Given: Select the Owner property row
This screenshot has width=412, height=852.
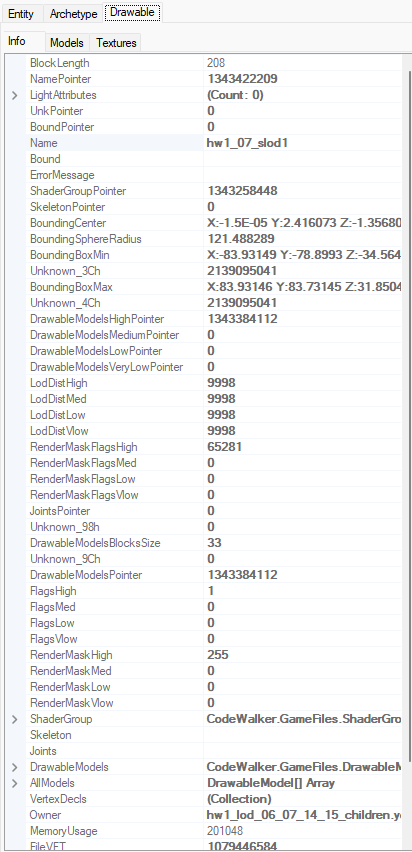Looking at the screenshot, I should click(x=214, y=815).
